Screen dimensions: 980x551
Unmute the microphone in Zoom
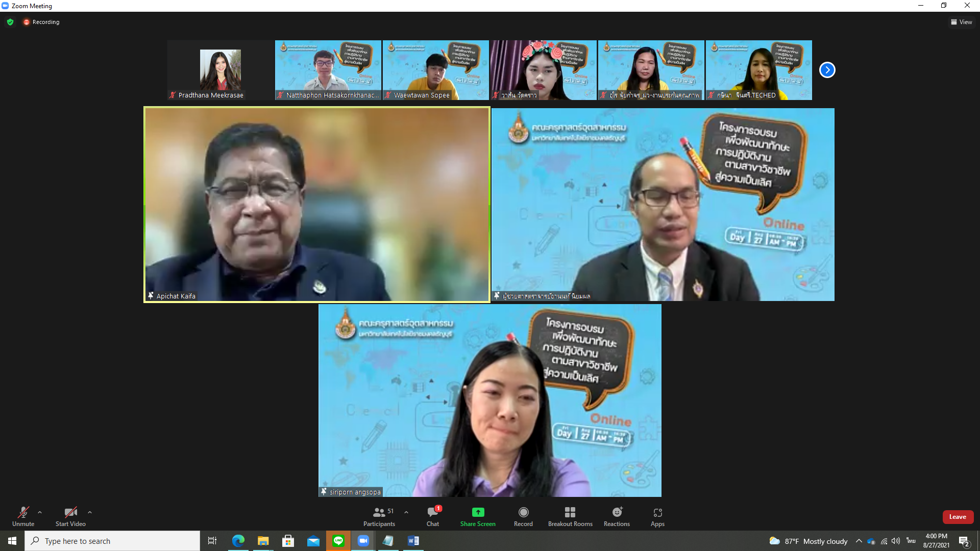click(x=23, y=516)
